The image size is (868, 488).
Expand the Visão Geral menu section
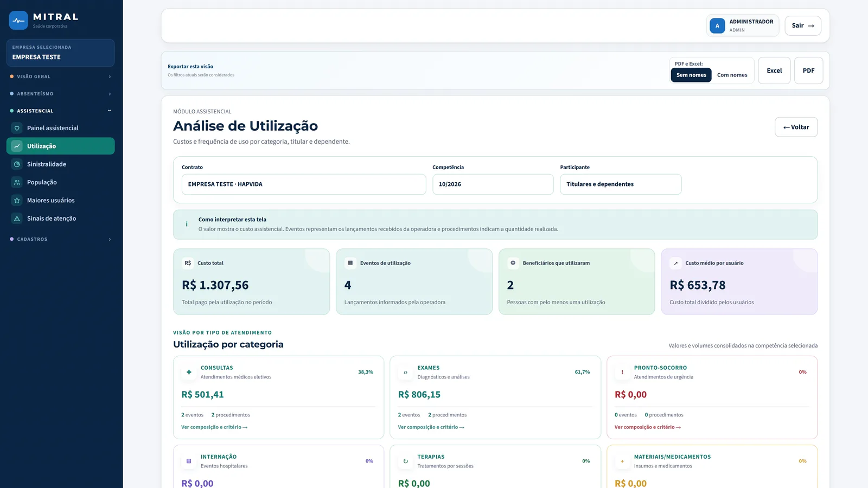pos(60,76)
